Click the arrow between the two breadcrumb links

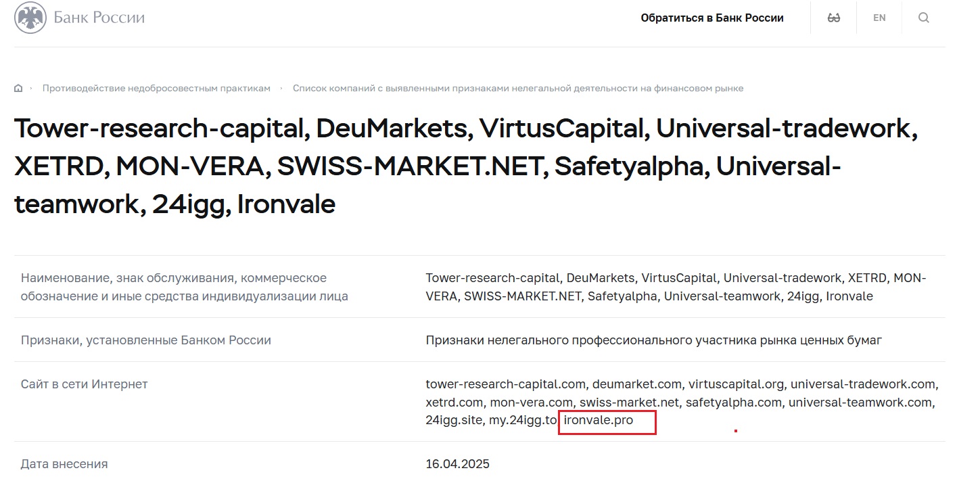click(281, 89)
